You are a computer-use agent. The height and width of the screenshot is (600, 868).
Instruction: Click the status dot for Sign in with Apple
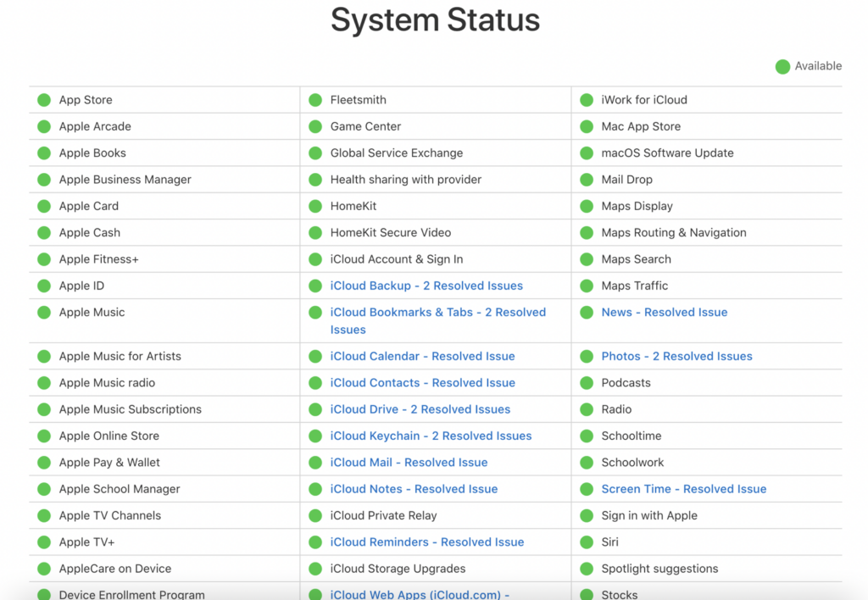click(x=587, y=516)
